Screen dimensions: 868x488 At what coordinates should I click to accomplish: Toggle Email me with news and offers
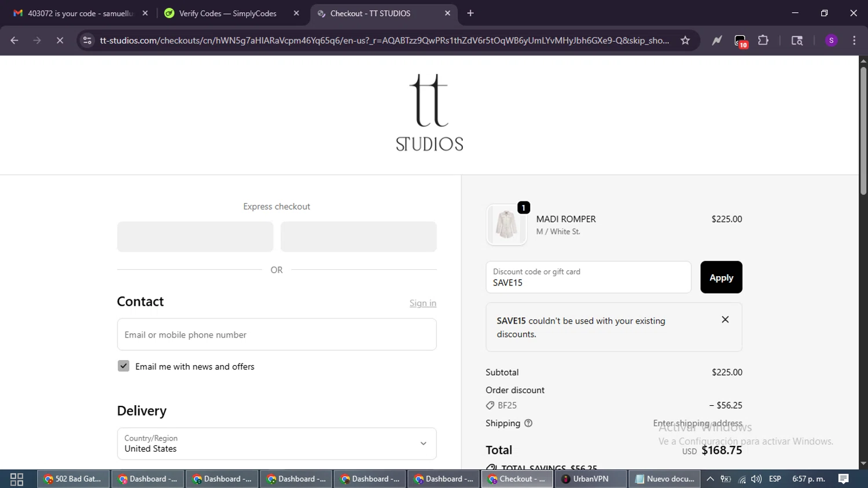coord(123,366)
